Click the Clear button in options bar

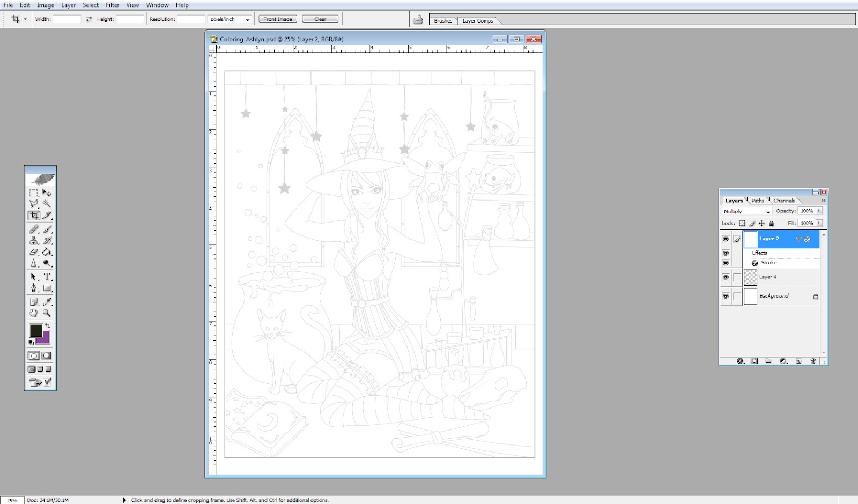pyautogui.click(x=320, y=18)
